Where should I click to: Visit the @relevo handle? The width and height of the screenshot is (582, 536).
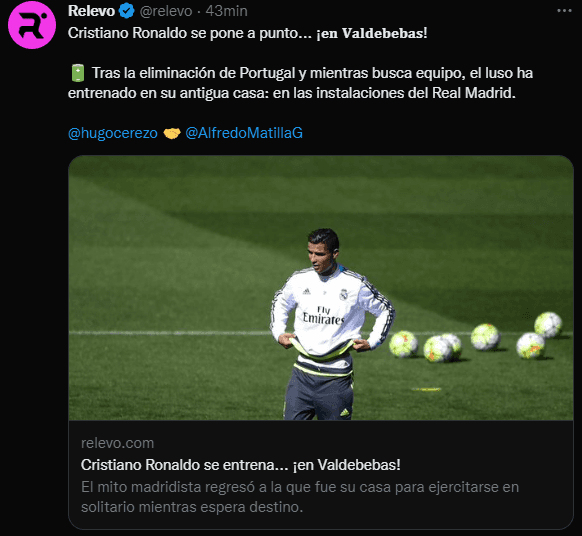(x=166, y=11)
